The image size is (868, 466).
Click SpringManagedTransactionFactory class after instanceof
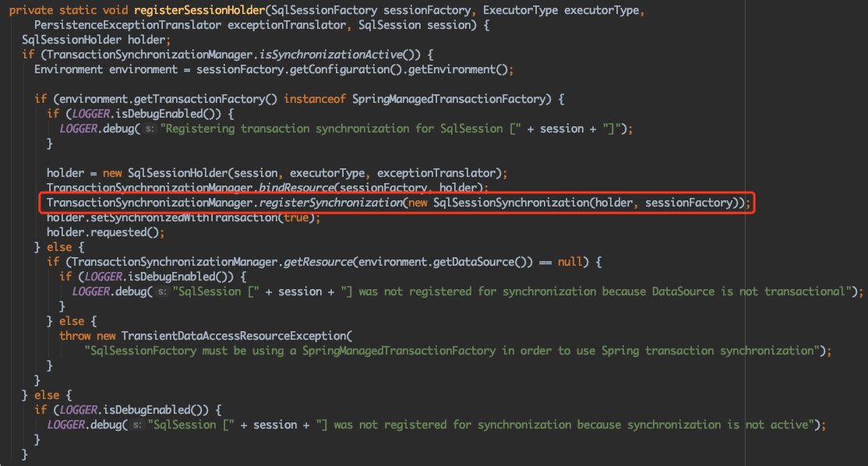448,99
